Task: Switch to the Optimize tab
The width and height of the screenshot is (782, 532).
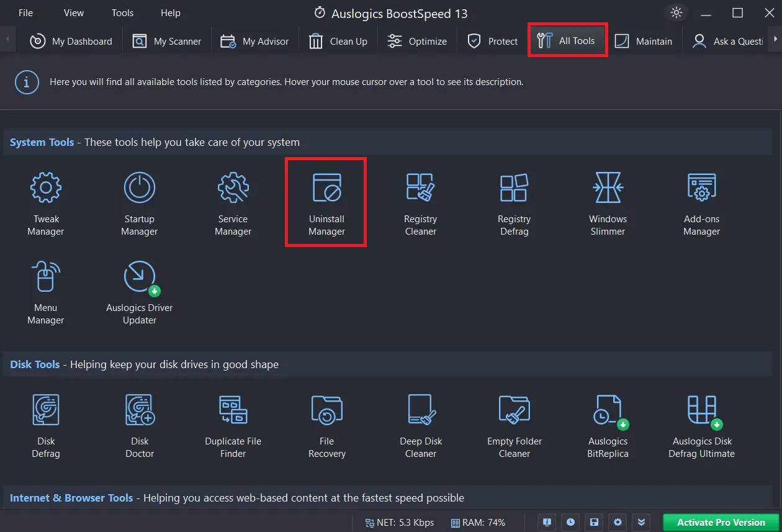Action: tap(417, 41)
